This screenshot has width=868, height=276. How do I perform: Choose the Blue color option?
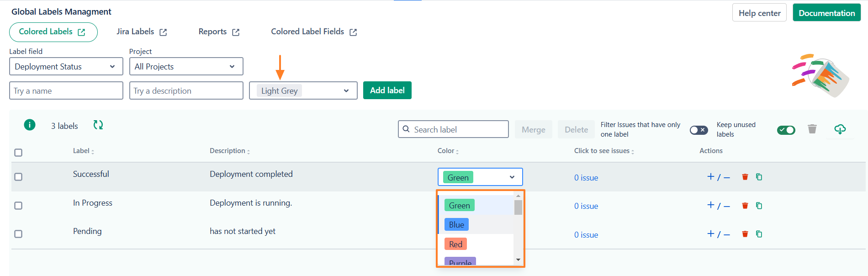click(x=456, y=225)
